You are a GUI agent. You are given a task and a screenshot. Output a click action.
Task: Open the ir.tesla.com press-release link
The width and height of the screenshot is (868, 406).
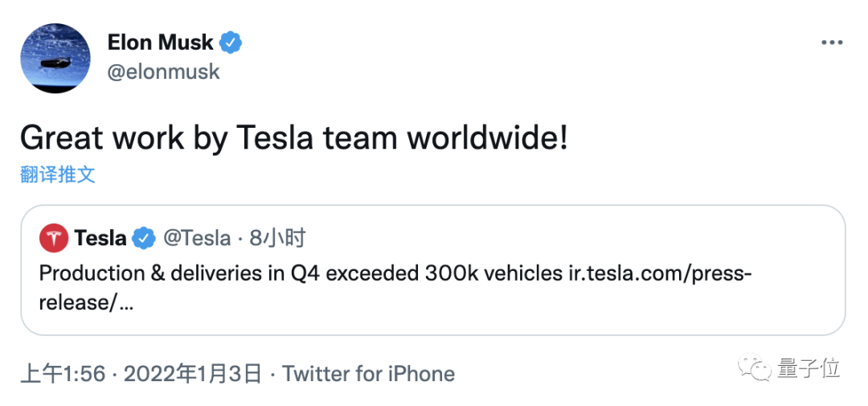point(659,273)
